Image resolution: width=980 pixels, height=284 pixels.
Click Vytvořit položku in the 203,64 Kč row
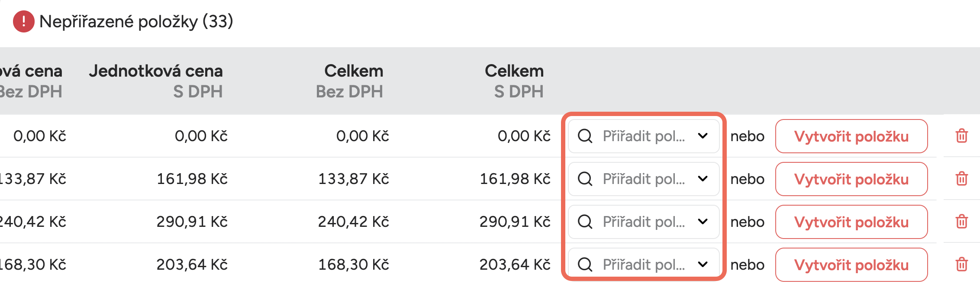tap(851, 265)
